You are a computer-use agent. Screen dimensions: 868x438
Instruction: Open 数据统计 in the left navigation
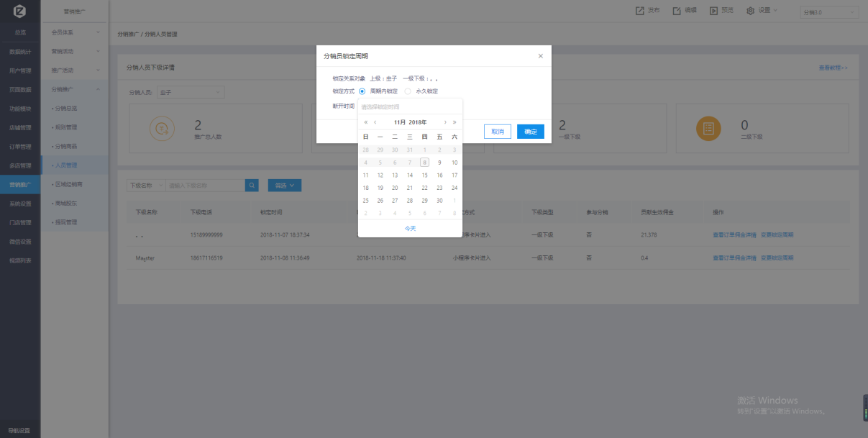coord(20,52)
